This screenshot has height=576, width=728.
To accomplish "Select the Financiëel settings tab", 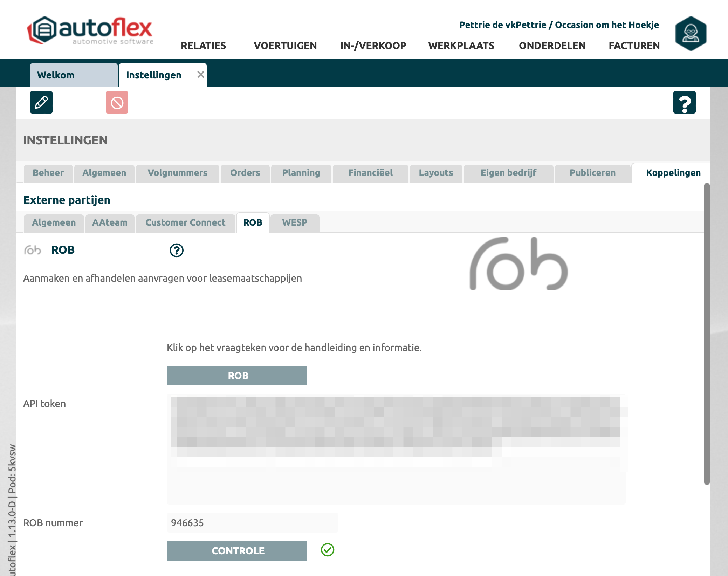I will pos(370,173).
